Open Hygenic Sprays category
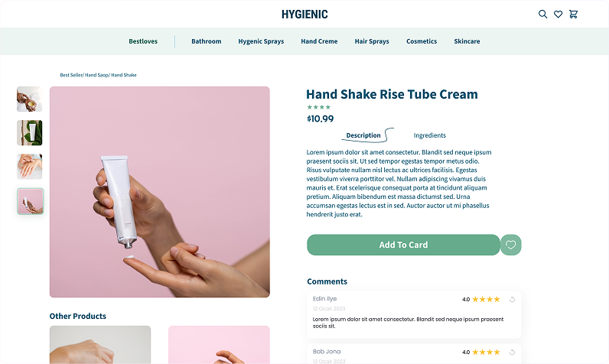 [x=261, y=41]
